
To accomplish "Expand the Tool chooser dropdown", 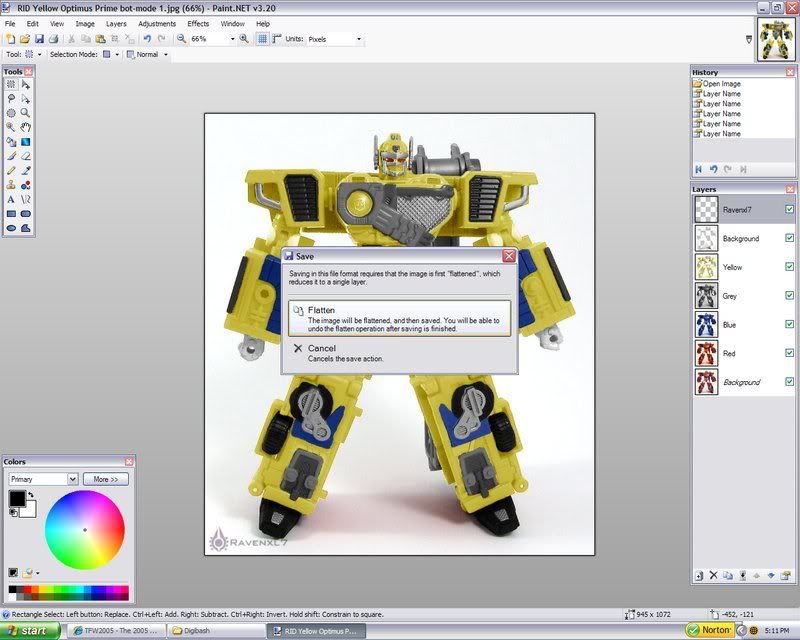I will pyautogui.click(x=40, y=54).
